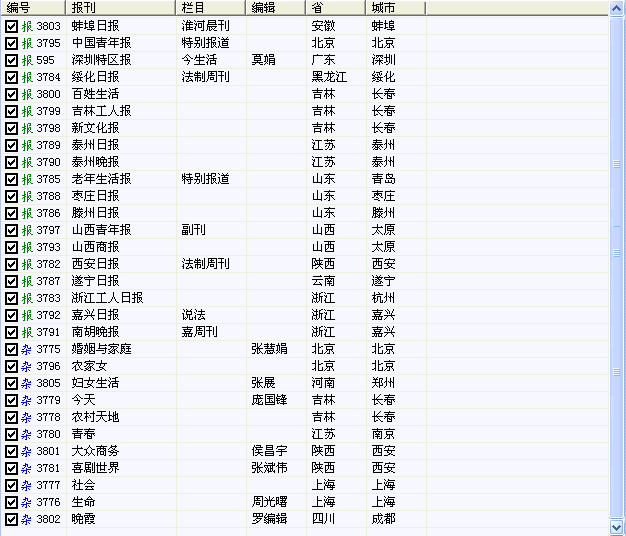This screenshot has width=626, height=536.
Task: Toggle checkbox for 中国青年报 row 3795
Action: point(11,43)
